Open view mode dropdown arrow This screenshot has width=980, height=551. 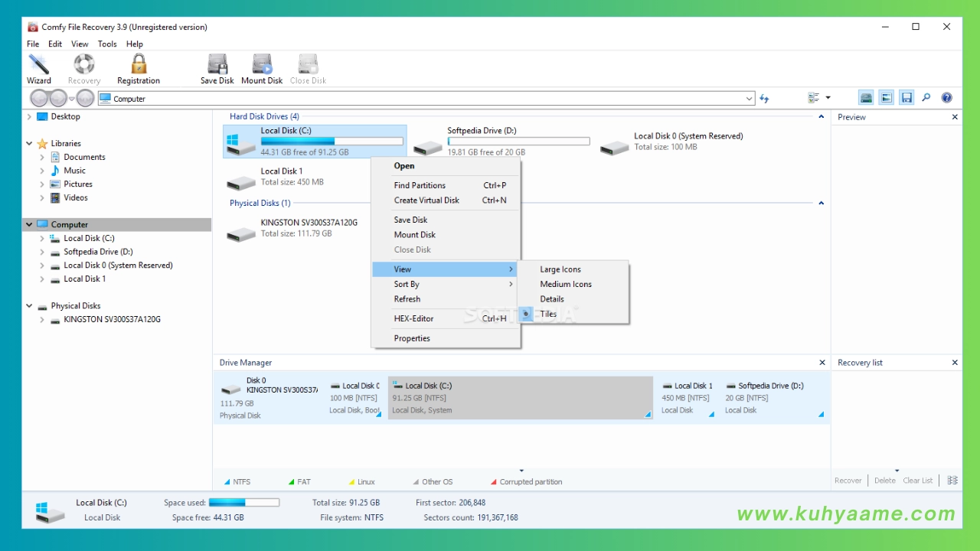[x=828, y=98]
